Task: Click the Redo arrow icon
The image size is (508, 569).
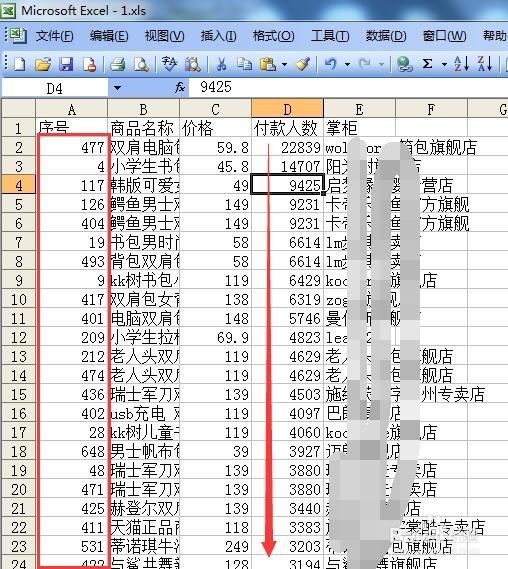Action: point(365,65)
